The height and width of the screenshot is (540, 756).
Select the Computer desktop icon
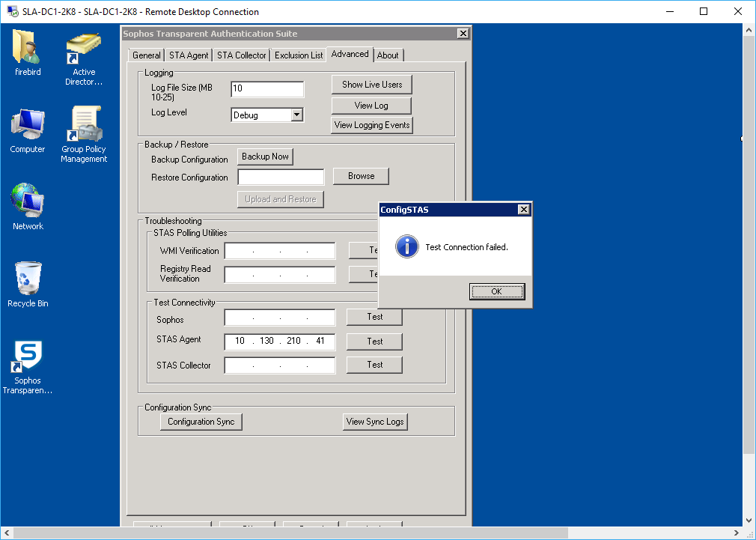(x=28, y=130)
